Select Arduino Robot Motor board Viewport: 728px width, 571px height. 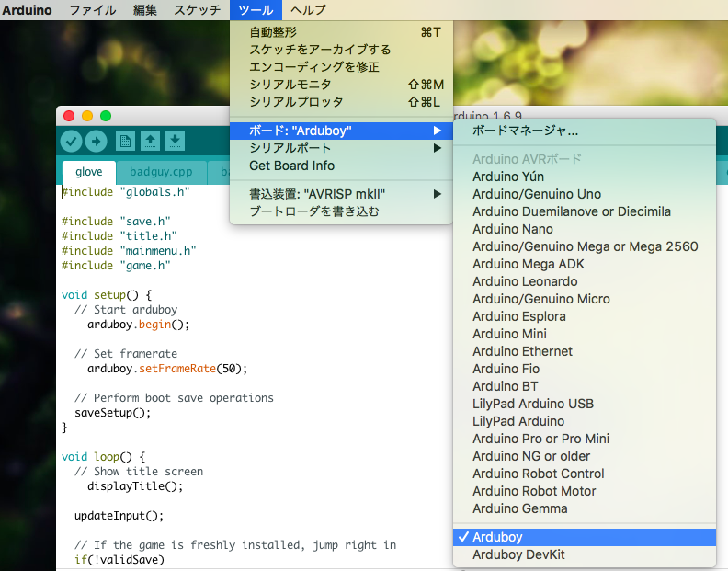[x=585, y=491]
